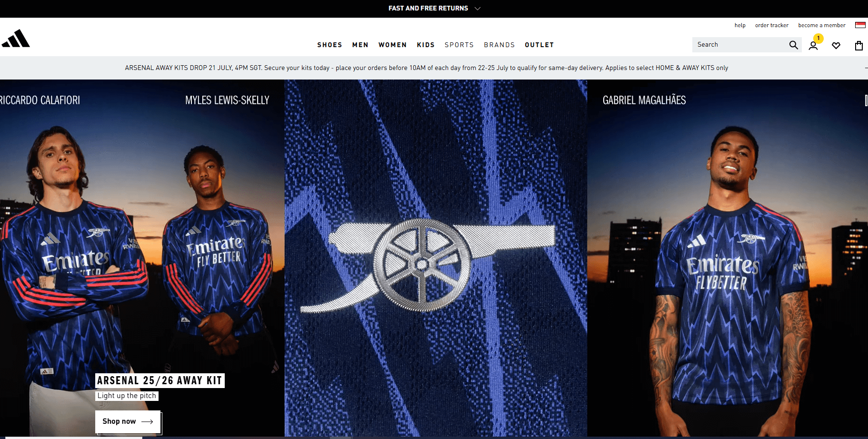Open the account profile icon
The width and height of the screenshot is (868, 439).
pos(813,46)
